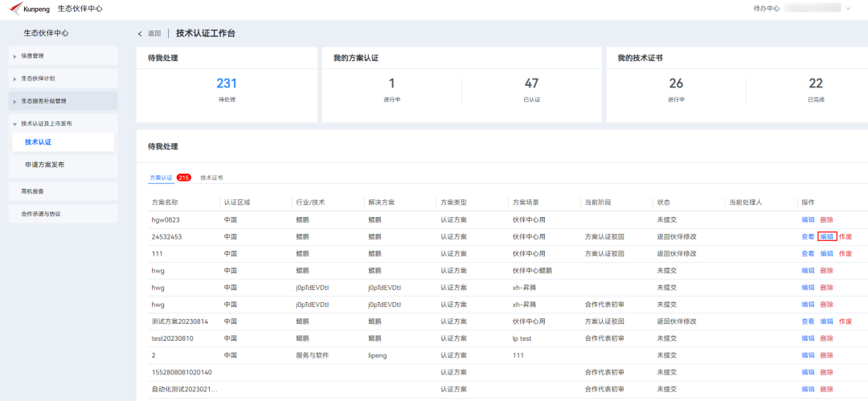868x401 pixels.
Task: Click 编辑 for row 24532453
Action: (x=826, y=236)
